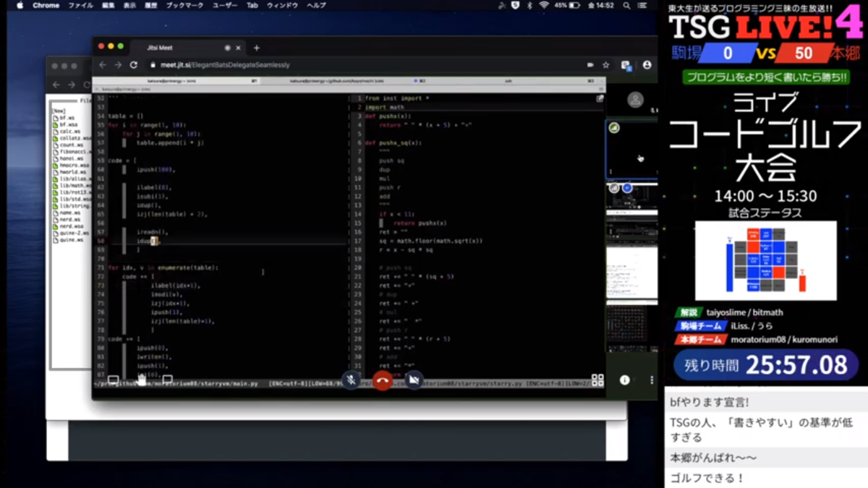Viewport: 868px width, 488px height.
Task: Click [New] entry in file list
Action: 59,111
